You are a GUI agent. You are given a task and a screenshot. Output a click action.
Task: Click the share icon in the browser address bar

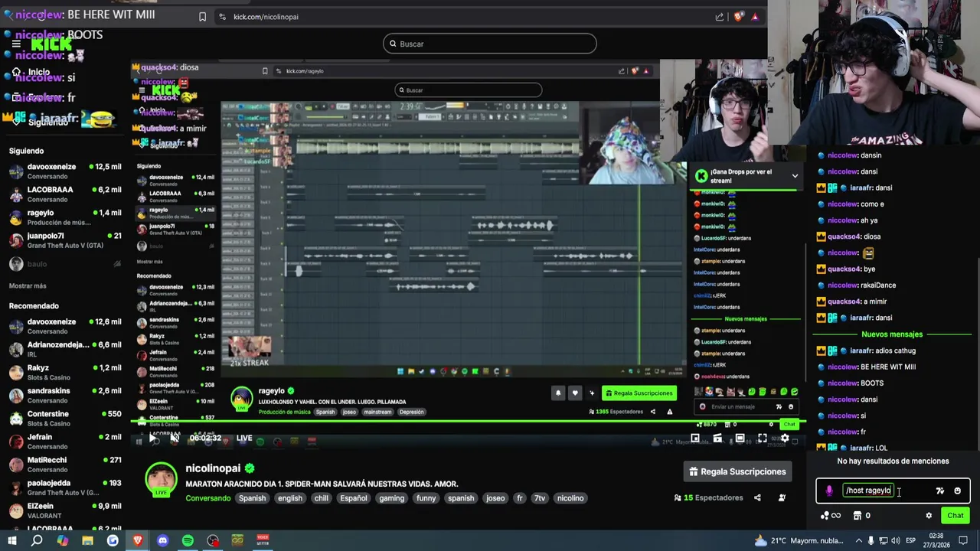point(720,17)
